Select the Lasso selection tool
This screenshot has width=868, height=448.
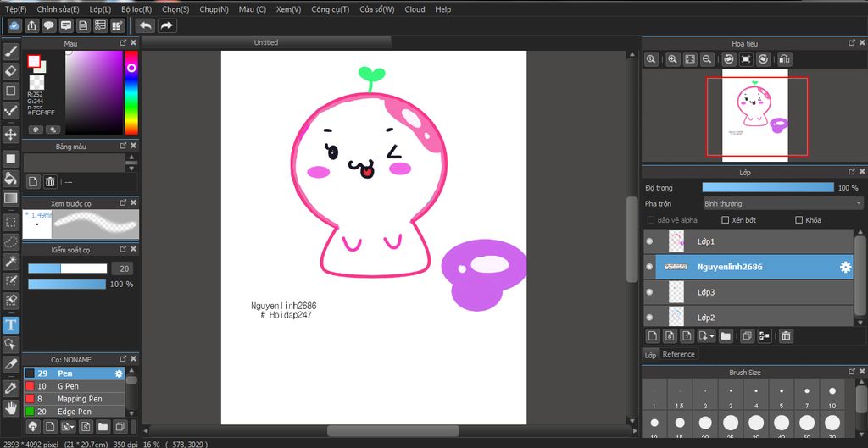click(10, 241)
